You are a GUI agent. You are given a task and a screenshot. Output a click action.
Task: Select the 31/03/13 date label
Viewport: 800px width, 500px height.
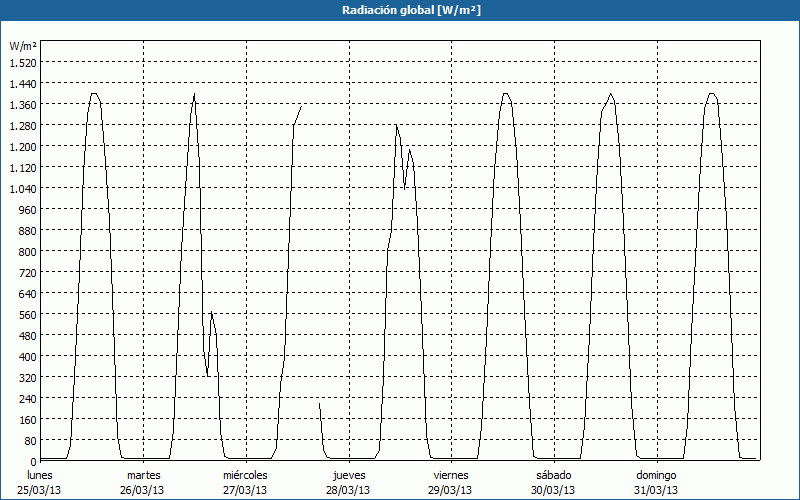(x=656, y=490)
